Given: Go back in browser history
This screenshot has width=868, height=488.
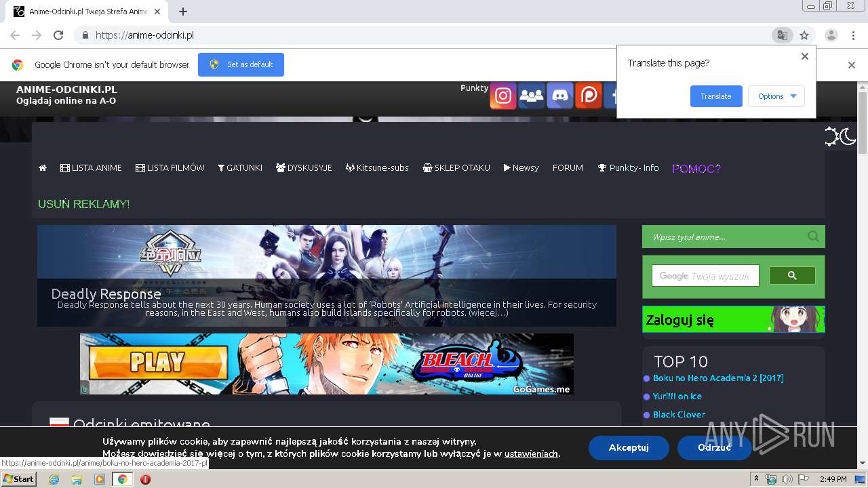Looking at the screenshot, I should 15,35.
